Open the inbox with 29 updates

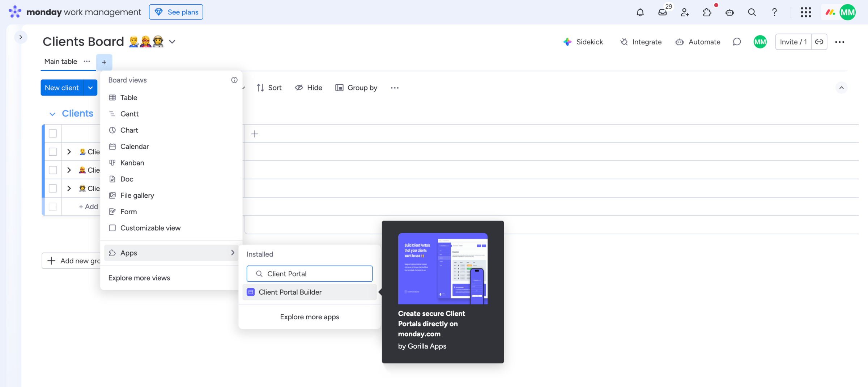point(663,12)
